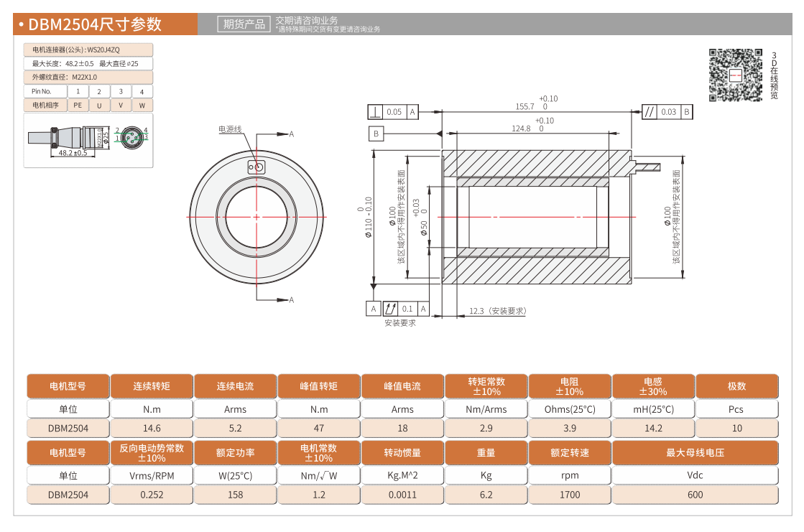Viewport: 804px width, 532px height.
Task: Click the 额定转速 header
Action: [x=570, y=453]
